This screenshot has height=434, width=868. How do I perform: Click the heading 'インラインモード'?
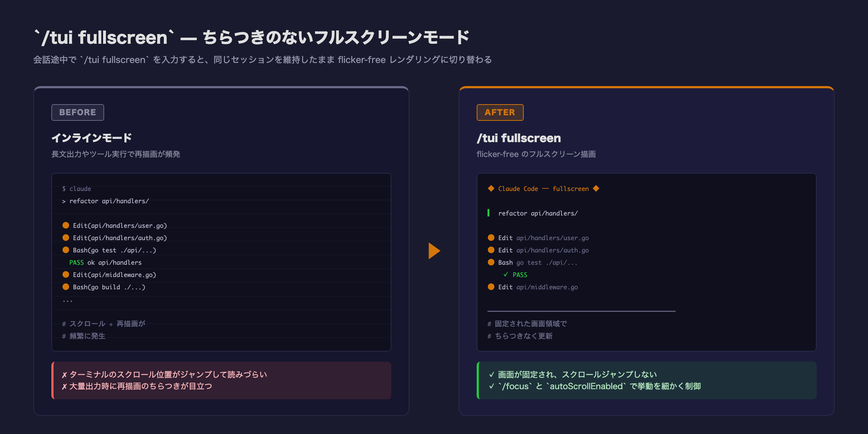coord(92,138)
